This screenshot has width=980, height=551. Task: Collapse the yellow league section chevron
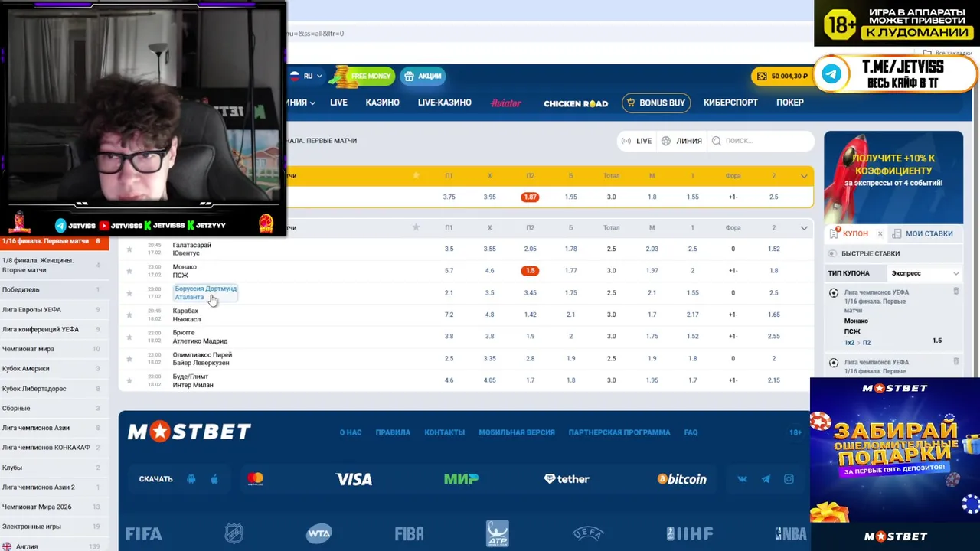(804, 176)
